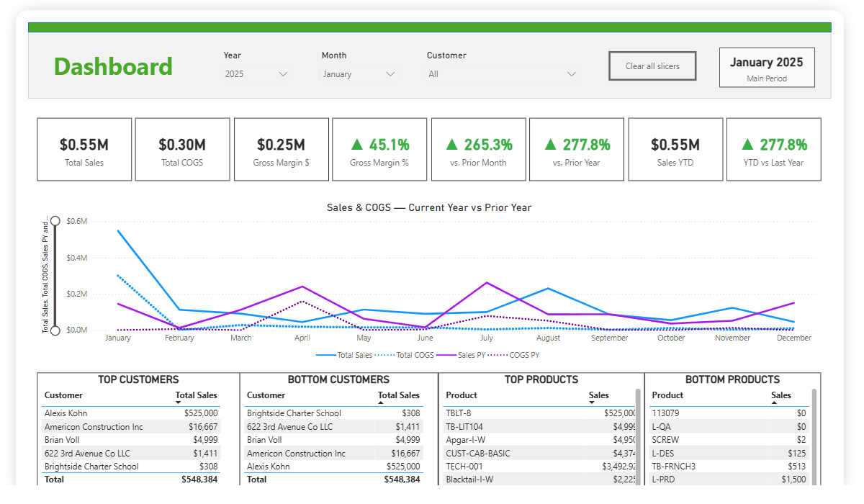
Task: Click the Total Sales legend entry
Action: point(344,355)
